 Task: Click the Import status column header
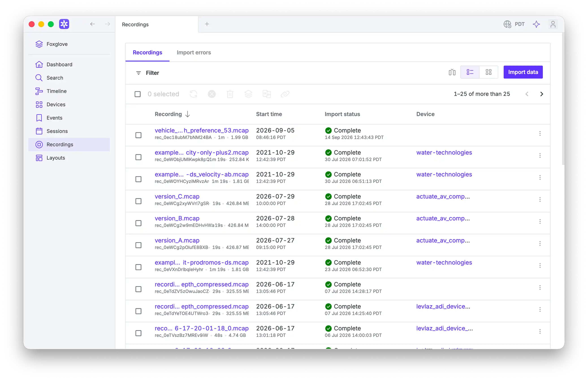click(342, 114)
